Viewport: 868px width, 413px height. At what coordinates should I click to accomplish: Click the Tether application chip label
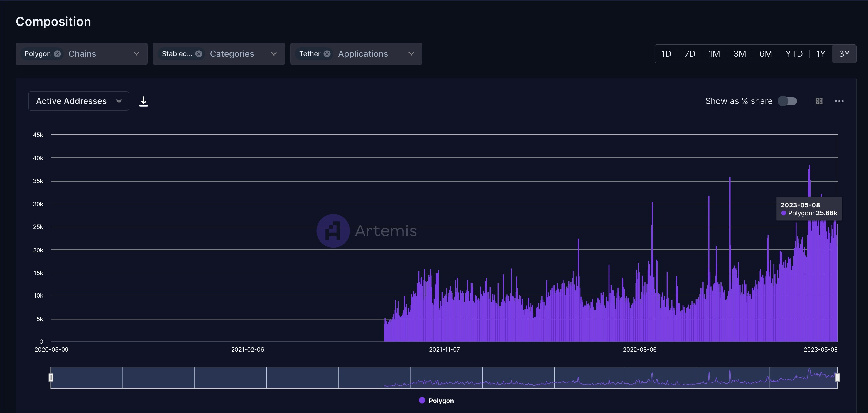coord(310,54)
